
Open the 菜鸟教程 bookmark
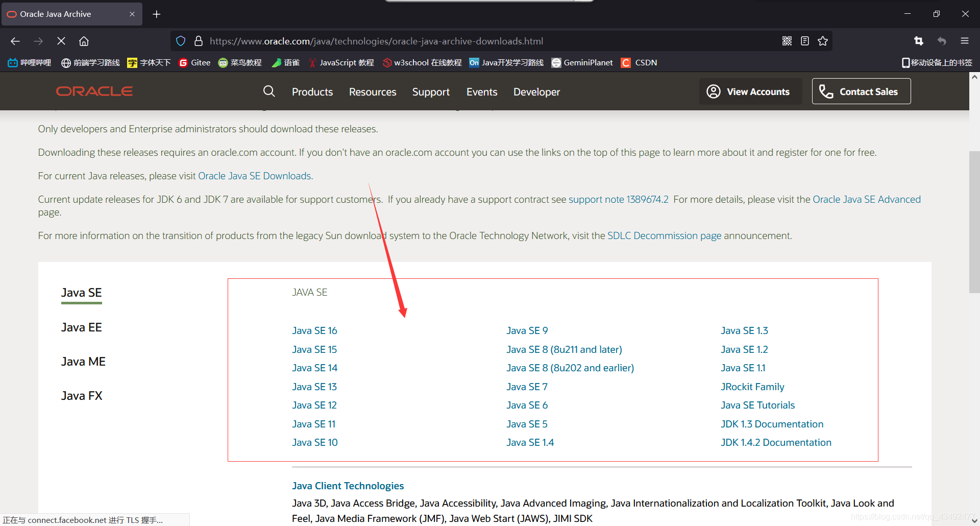(x=240, y=62)
